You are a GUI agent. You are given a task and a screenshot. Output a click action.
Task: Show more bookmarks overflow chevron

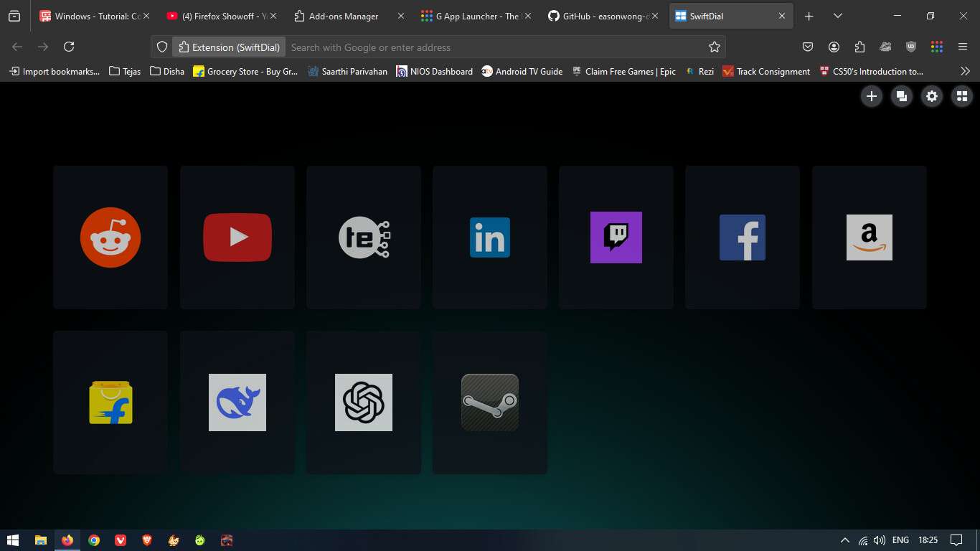965,71
